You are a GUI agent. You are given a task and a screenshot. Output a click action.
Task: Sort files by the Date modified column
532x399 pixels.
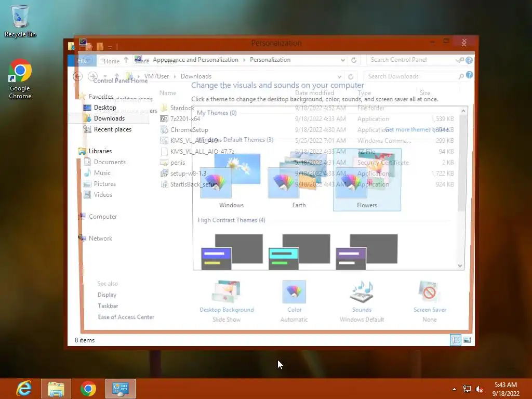314,93
